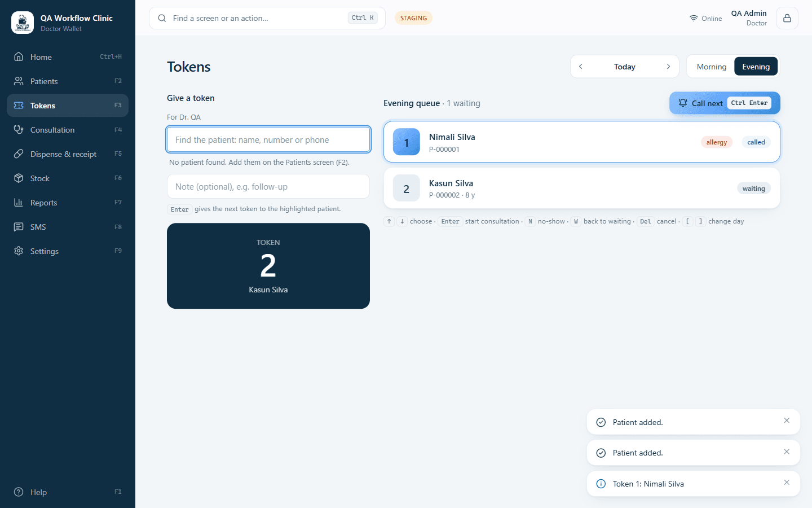The image size is (812, 508).
Task: Open Help via the question mark icon
Action: point(19,492)
